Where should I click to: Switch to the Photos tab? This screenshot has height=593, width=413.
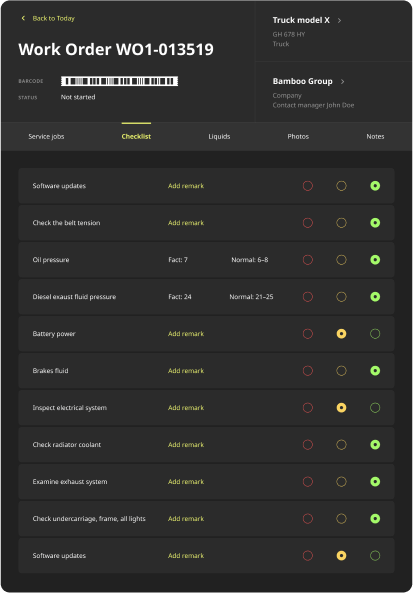298,137
